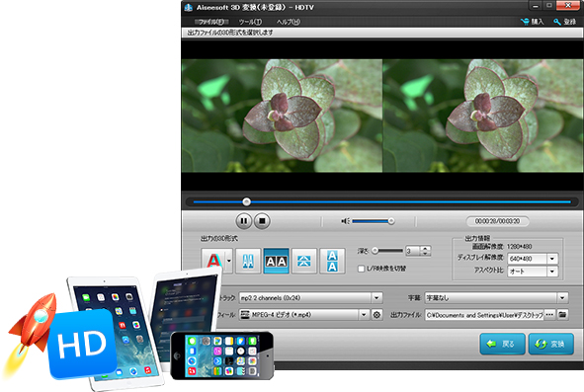Click the 戻る back button
584x392 pixels.
pyautogui.click(x=502, y=344)
